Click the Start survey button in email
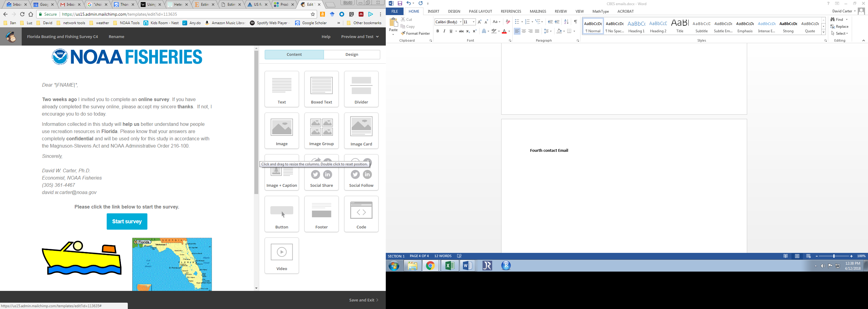Viewport: 868px width, 309px height. pos(127,221)
